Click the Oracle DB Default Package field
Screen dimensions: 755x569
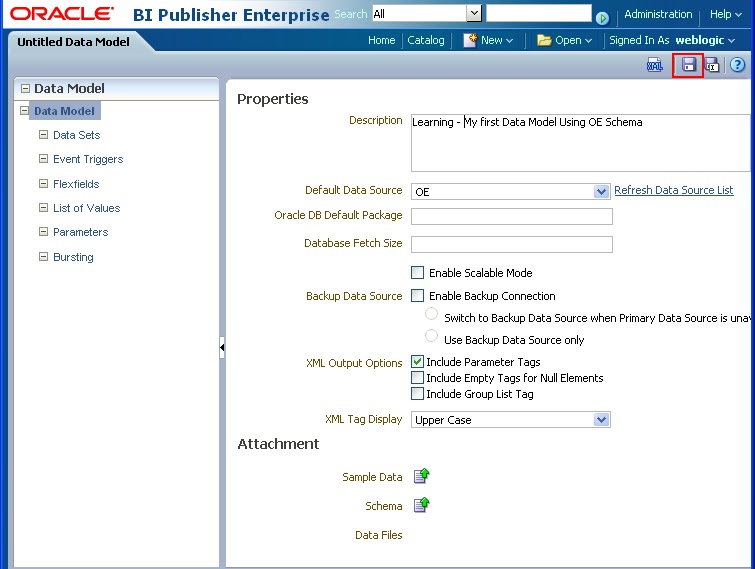[511, 216]
